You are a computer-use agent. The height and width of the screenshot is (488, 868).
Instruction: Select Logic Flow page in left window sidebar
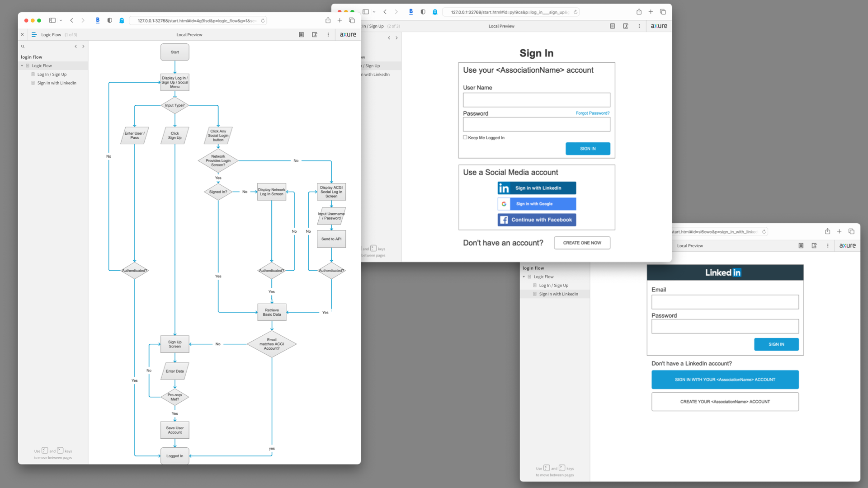click(42, 66)
